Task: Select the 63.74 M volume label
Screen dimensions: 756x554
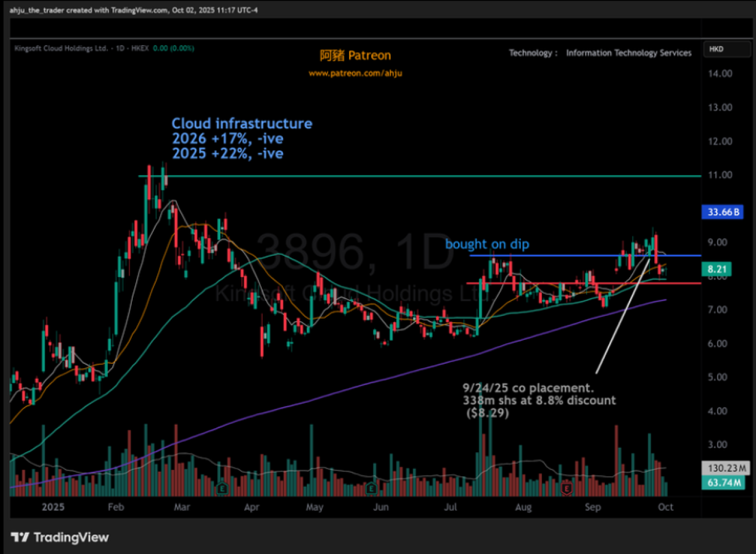Action: click(x=723, y=482)
